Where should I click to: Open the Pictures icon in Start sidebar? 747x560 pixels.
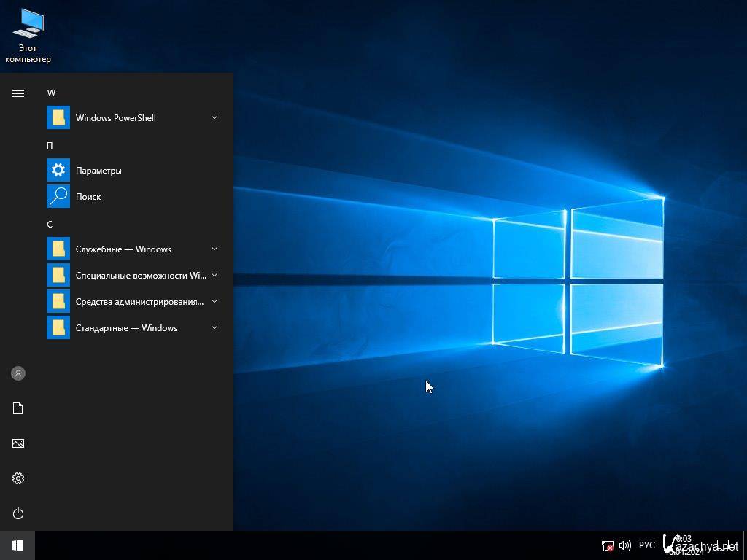(x=18, y=443)
